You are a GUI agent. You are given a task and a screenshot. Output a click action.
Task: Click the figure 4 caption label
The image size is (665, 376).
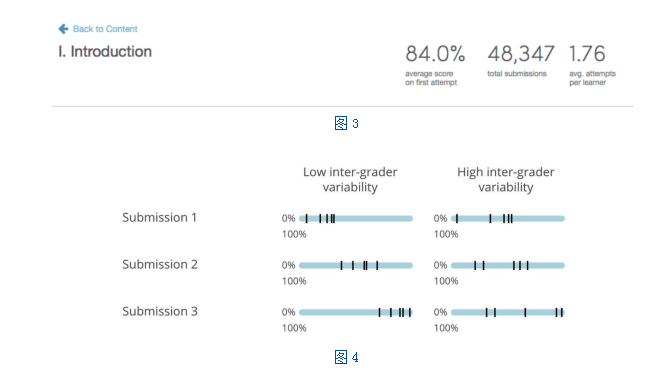(x=346, y=357)
